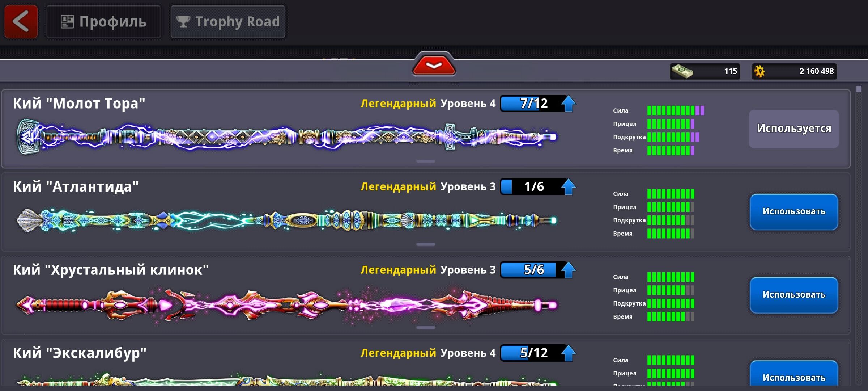Screen dimensions: 868x391
Task: Click title Кий "Молот Тора"
Action: click(x=79, y=104)
